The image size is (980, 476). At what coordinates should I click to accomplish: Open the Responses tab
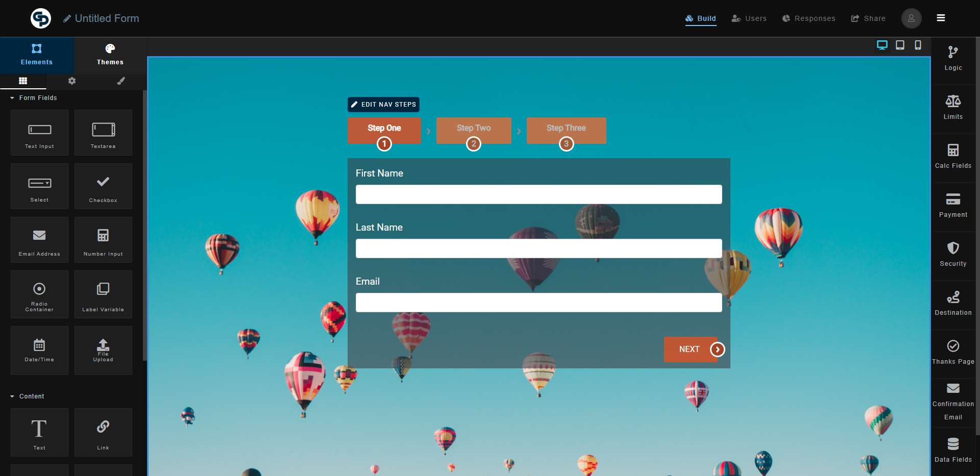(x=809, y=18)
